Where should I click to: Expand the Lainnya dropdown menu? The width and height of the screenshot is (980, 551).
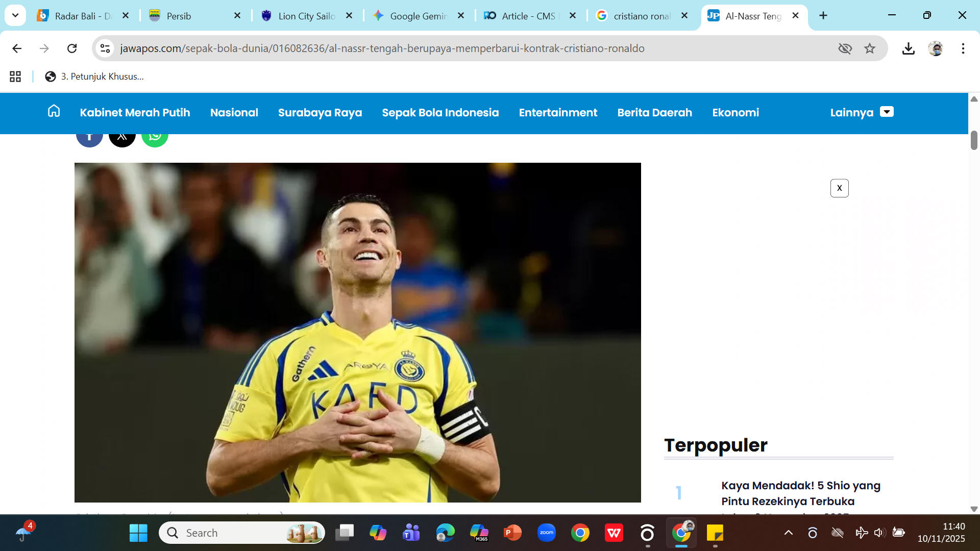(x=862, y=113)
